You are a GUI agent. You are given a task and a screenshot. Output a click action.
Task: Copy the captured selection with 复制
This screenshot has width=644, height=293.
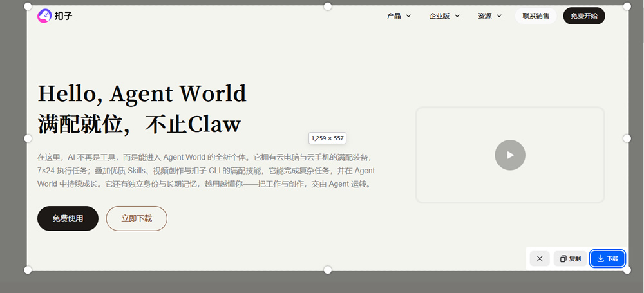pos(570,259)
